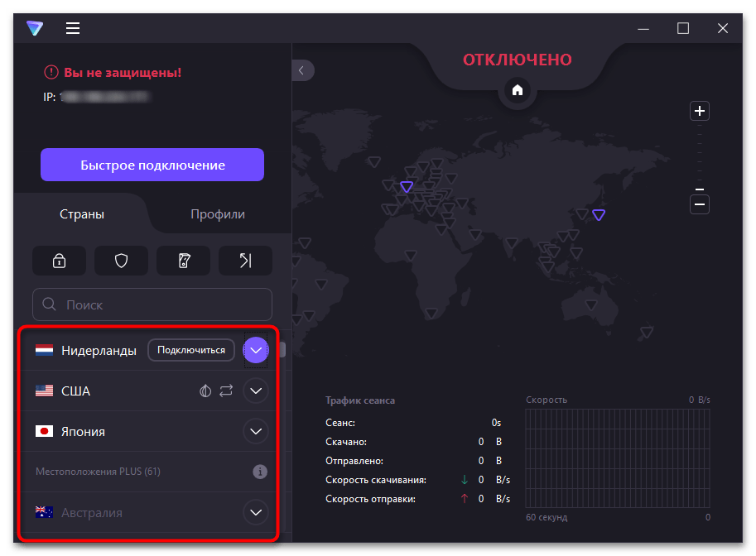Toggle NetShield shield feature

click(x=121, y=261)
